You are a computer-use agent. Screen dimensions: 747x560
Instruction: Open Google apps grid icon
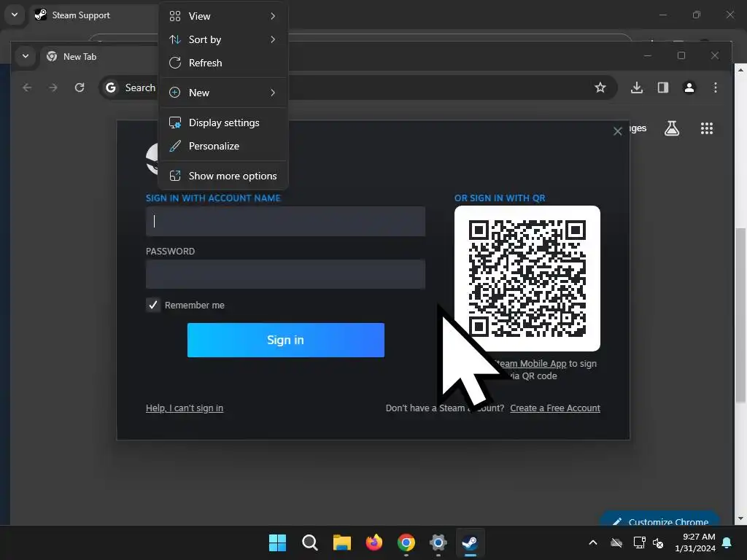[707, 128]
